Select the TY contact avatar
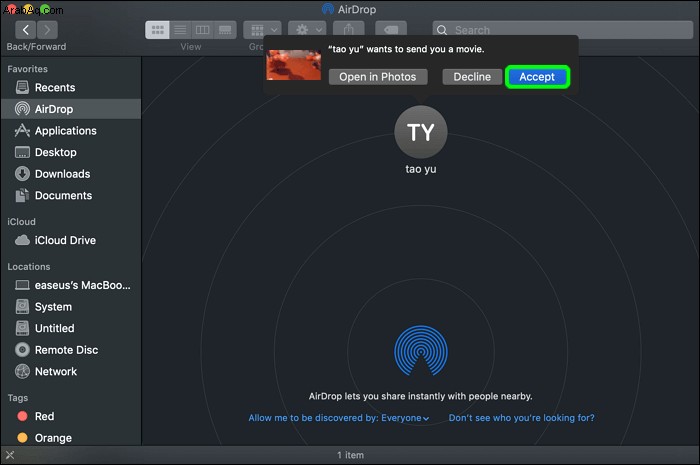The width and height of the screenshot is (700, 465). [421, 132]
